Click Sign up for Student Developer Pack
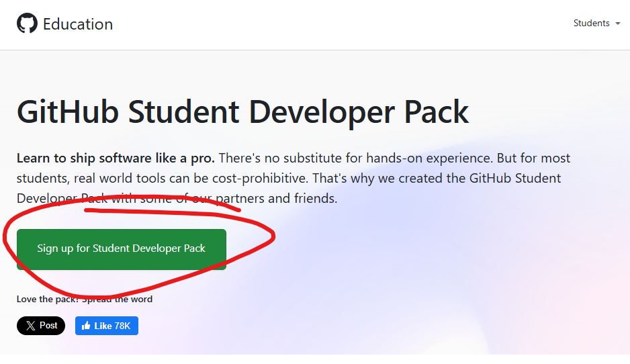Screen dimensions: 630x364 pyautogui.click(x=122, y=249)
